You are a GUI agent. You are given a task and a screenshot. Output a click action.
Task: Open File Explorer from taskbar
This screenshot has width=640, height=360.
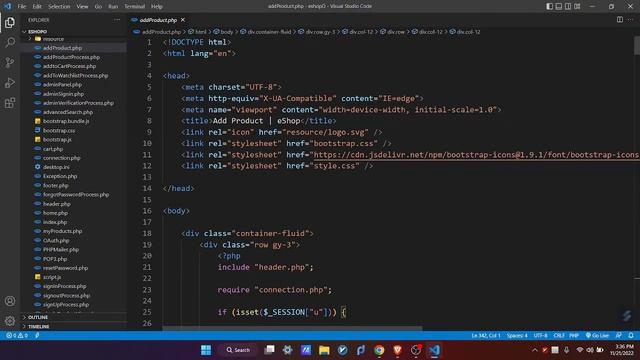click(x=324, y=350)
